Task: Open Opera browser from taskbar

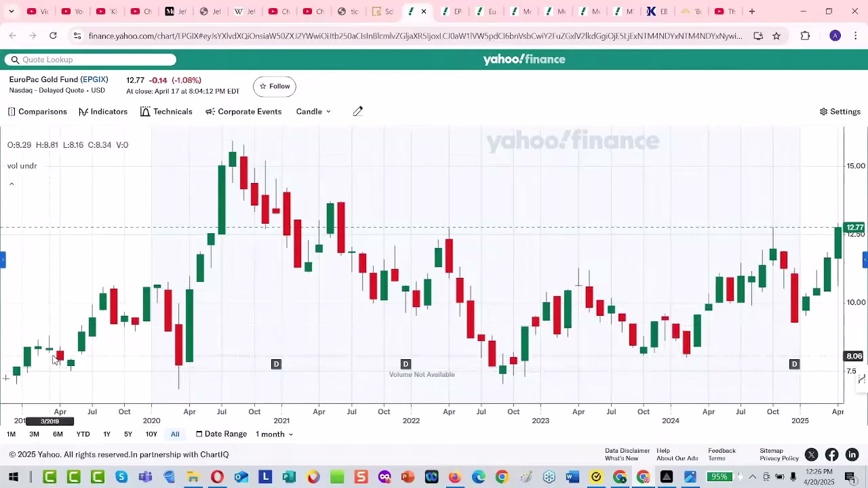Action: tap(217, 477)
